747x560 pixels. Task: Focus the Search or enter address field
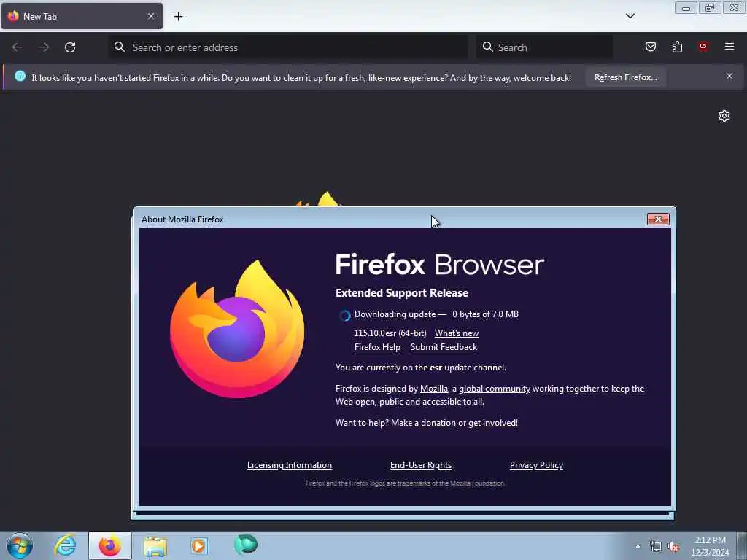pyautogui.click(x=288, y=47)
